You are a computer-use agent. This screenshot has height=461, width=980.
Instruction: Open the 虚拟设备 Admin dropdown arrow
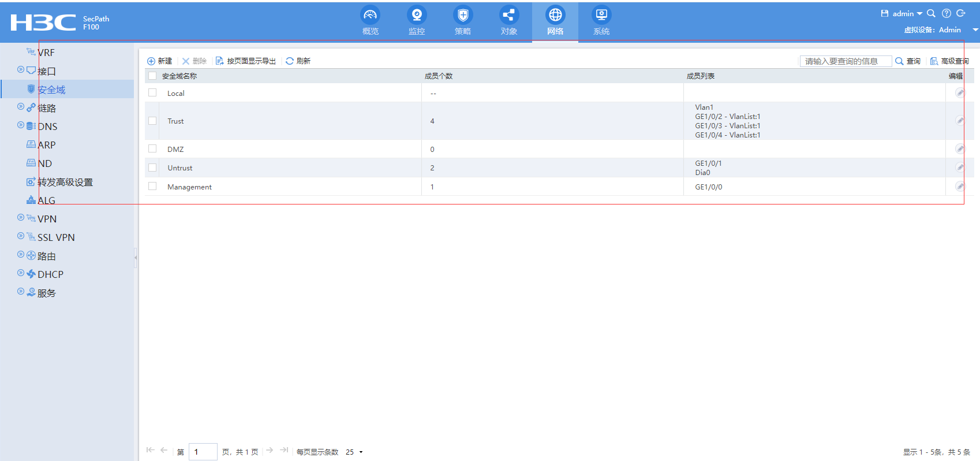tap(975, 30)
